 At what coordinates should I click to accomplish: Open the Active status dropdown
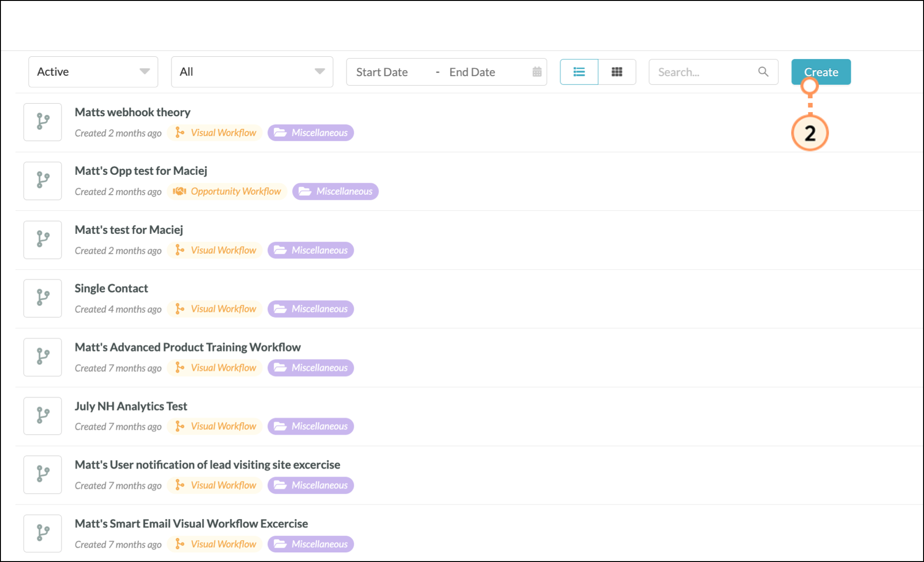[x=93, y=72]
